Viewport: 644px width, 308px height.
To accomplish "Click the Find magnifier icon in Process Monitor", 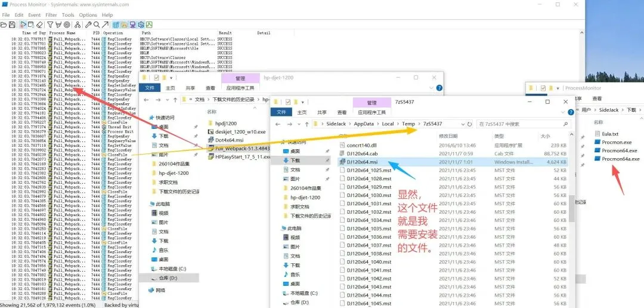I will (97, 24).
